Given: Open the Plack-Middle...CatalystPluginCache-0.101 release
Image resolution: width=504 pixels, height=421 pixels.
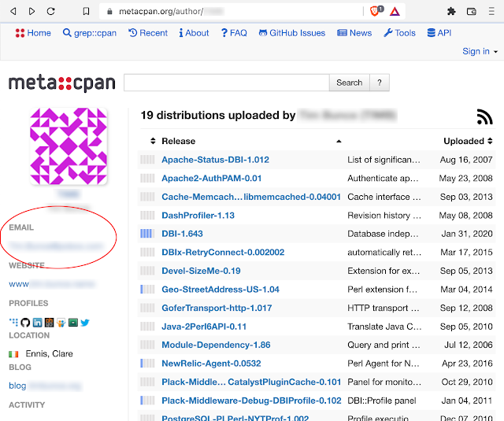Looking at the screenshot, I should (251, 382).
